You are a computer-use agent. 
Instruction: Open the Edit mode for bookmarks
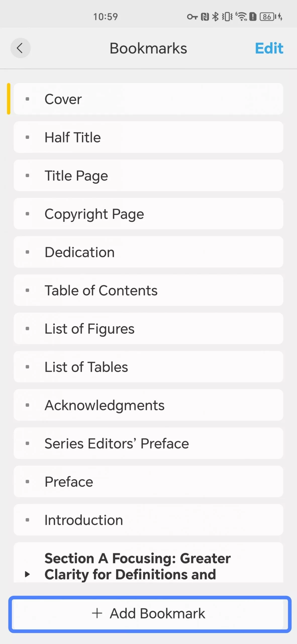pyautogui.click(x=269, y=48)
